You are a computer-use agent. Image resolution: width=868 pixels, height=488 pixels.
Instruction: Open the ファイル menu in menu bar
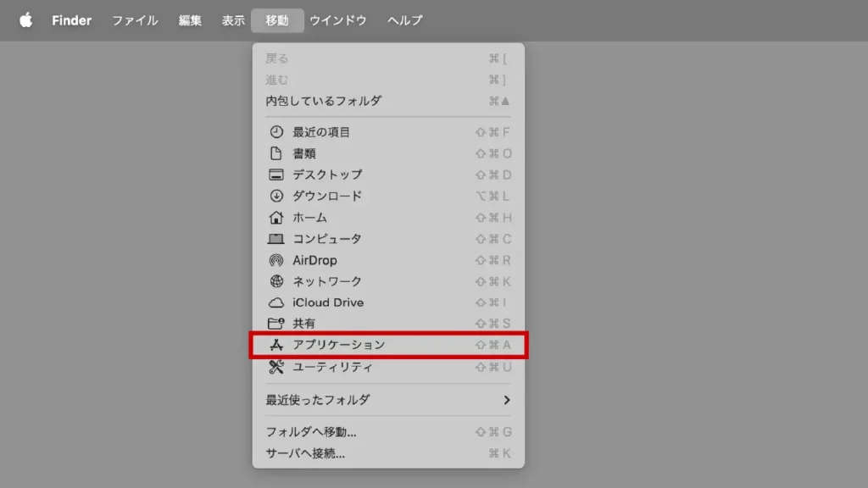[135, 20]
